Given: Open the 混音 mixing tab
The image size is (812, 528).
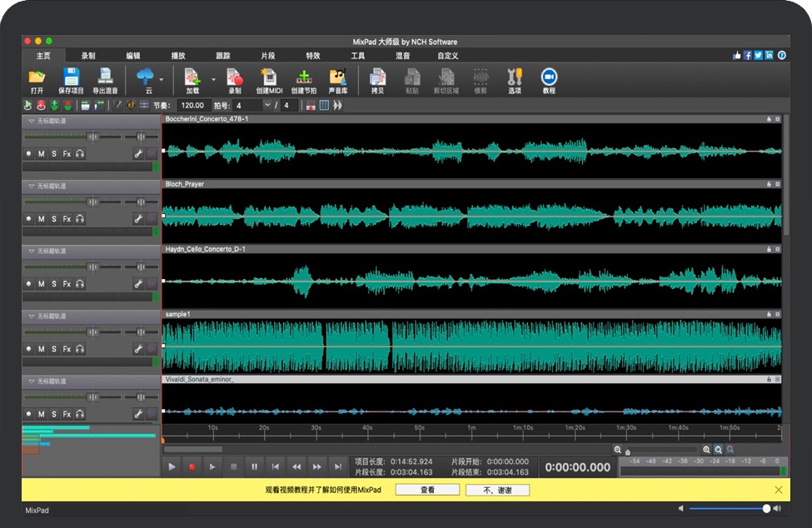Looking at the screenshot, I should click(x=402, y=56).
